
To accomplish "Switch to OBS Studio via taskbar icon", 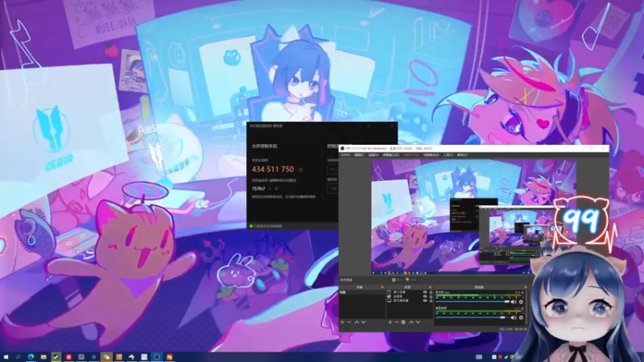I will [x=156, y=357].
